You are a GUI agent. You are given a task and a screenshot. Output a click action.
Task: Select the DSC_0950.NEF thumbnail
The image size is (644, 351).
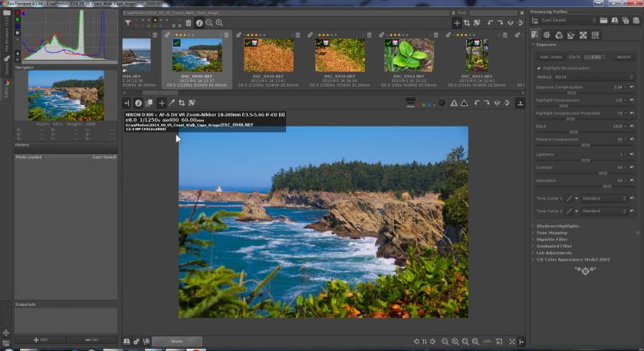click(339, 55)
